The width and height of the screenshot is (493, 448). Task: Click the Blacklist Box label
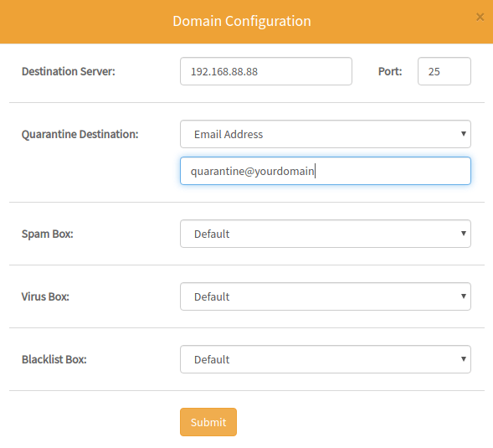54,359
